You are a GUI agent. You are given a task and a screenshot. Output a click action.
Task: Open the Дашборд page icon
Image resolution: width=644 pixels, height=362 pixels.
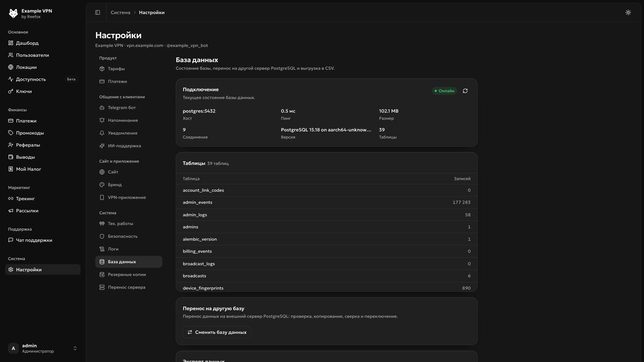(11, 43)
